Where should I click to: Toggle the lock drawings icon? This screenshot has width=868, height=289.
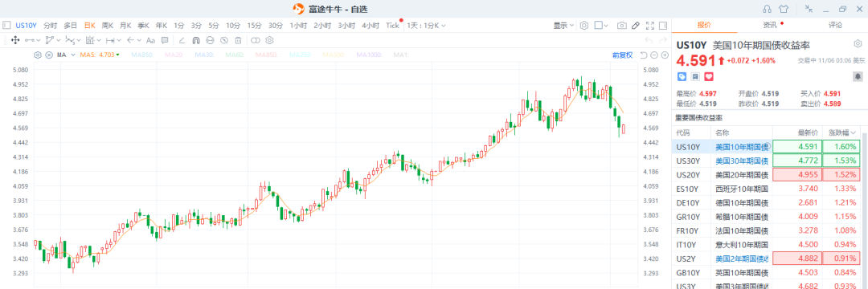210,40
